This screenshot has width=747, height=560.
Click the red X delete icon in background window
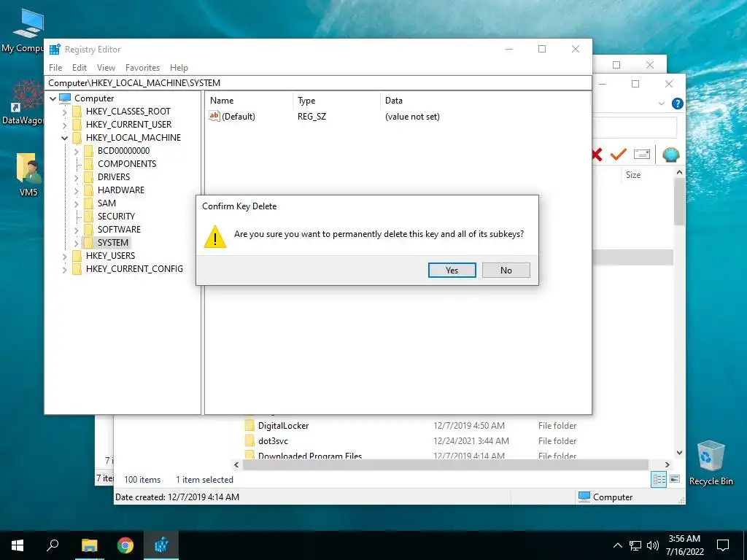pos(597,155)
